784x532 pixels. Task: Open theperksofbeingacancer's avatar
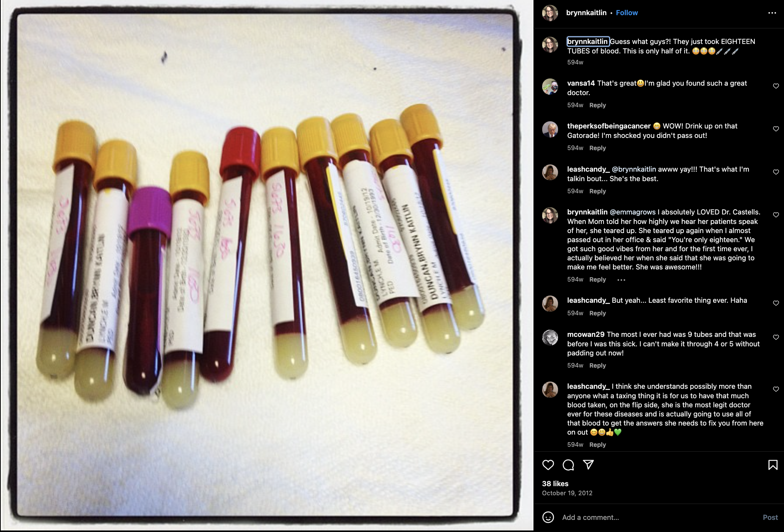click(x=550, y=129)
